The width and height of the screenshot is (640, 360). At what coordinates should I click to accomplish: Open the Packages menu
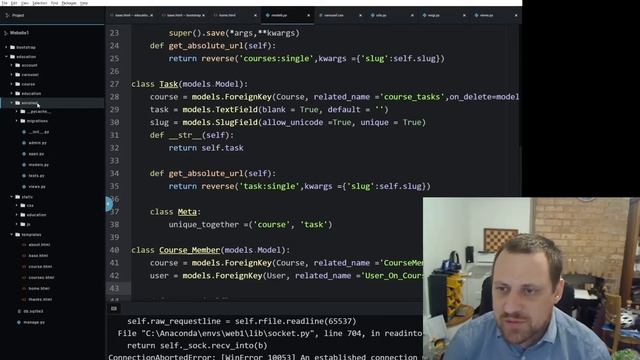pyautogui.click(x=69, y=3)
